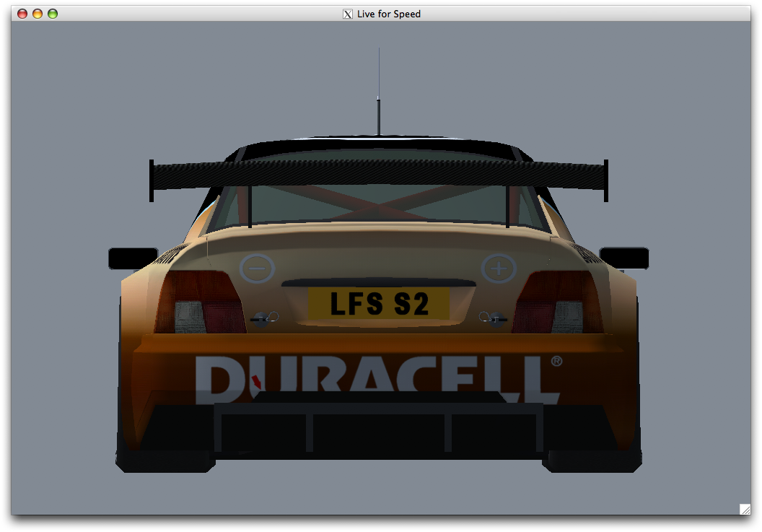The height and width of the screenshot is (532, 762).
Task: Click the left side mirror
Action: (133, 258)
